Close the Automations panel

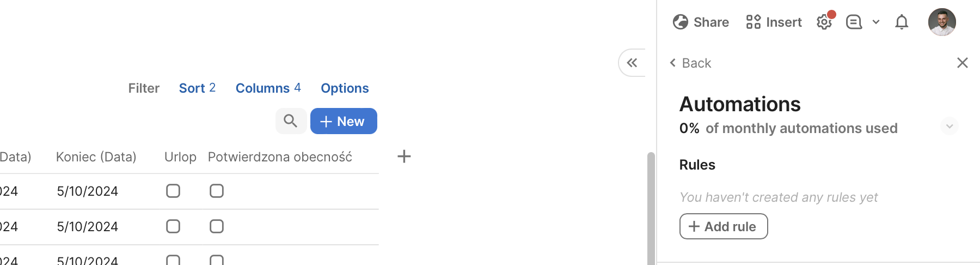pos(962,63)
